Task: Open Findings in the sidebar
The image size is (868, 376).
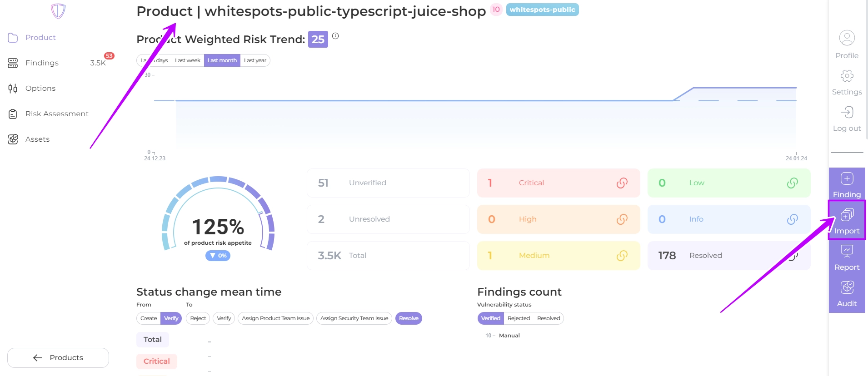Action: point(42,63)
